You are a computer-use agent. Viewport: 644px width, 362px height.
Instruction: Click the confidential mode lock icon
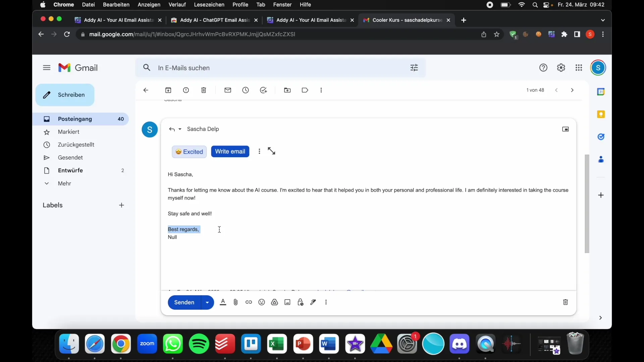[x=300, y=302]
